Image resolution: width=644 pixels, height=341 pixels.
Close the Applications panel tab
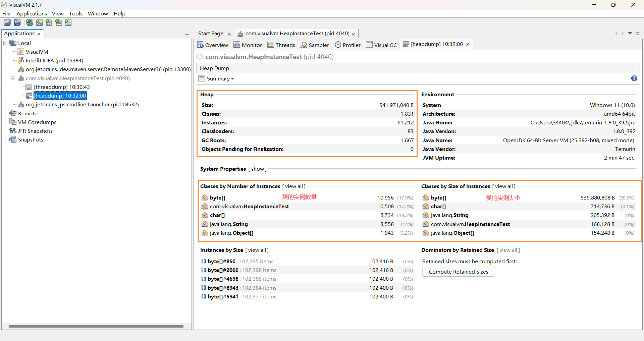[x=39, y=34]
